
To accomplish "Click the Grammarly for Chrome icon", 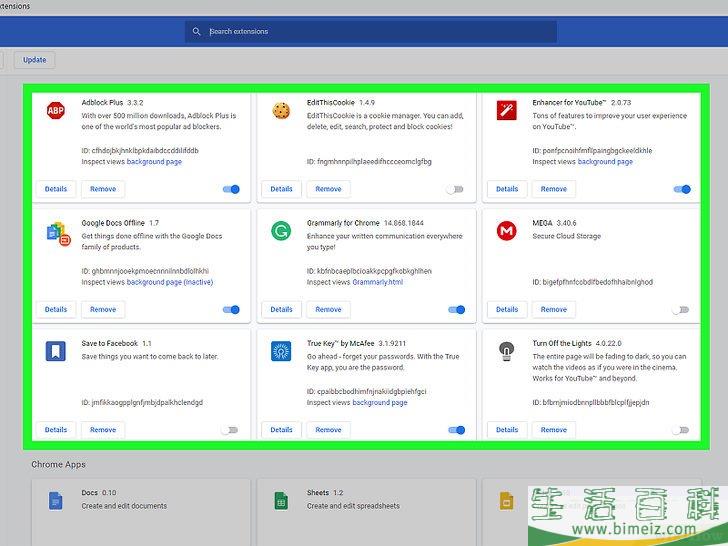I will (281, 231).
